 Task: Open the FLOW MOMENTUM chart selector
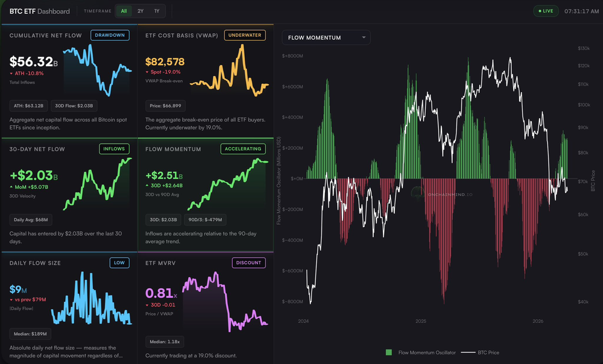click(326, 37)
